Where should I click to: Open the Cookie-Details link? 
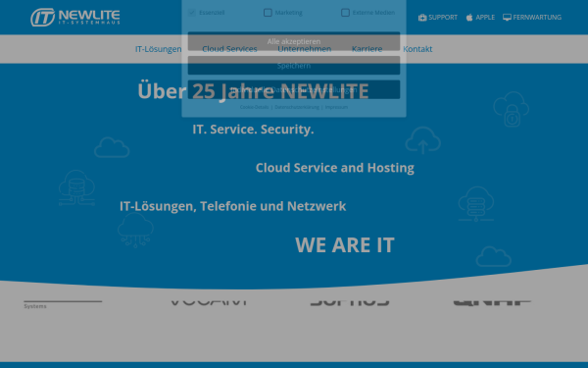254,107
